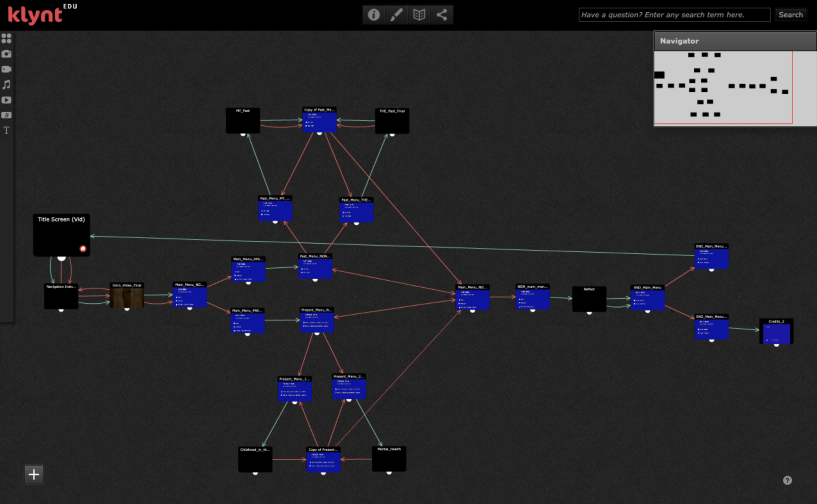The image size is (817, 504).
Task: Select the Title Screen (Vid) sequence
Action: 61,235
